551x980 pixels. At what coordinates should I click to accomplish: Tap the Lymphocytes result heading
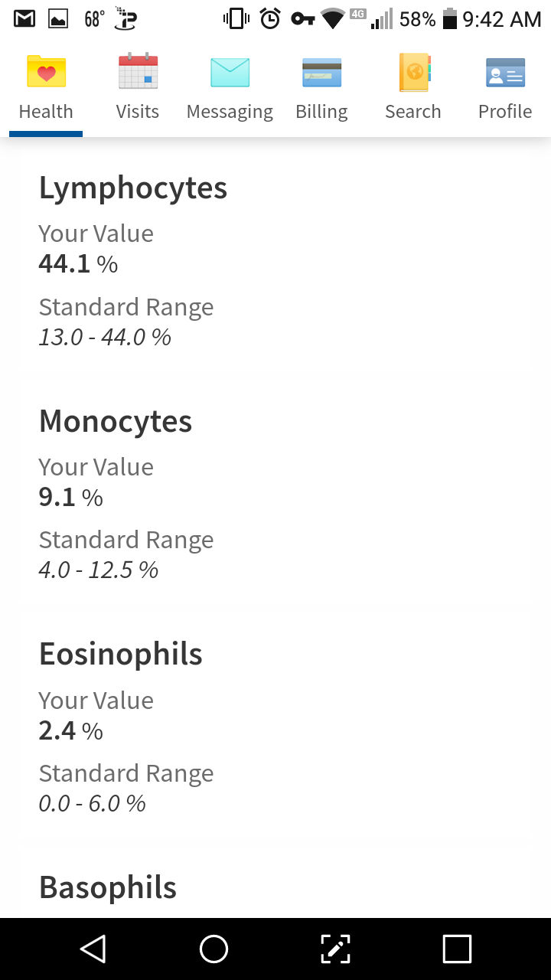click(133, 188)
